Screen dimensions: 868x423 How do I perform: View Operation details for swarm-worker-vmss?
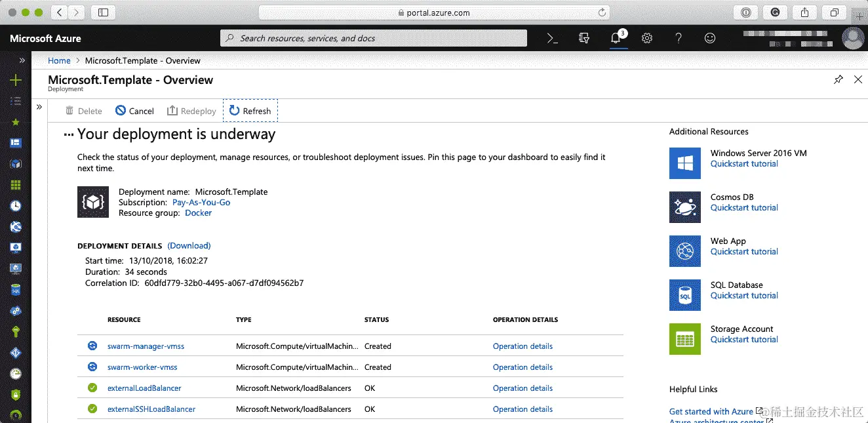pyautogui.click(x=523, y=367)
